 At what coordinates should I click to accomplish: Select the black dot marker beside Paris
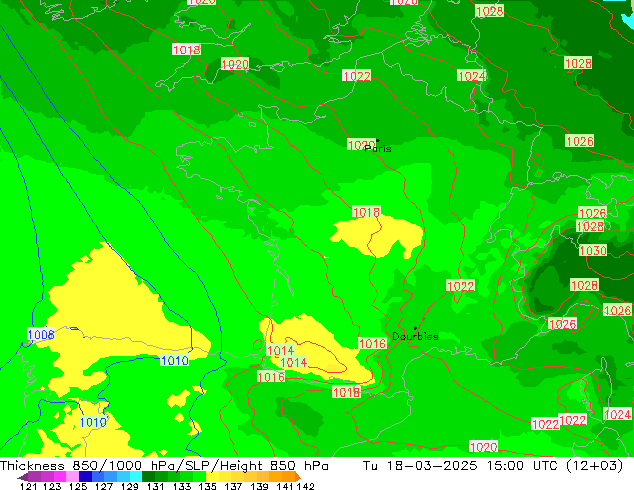378,140
